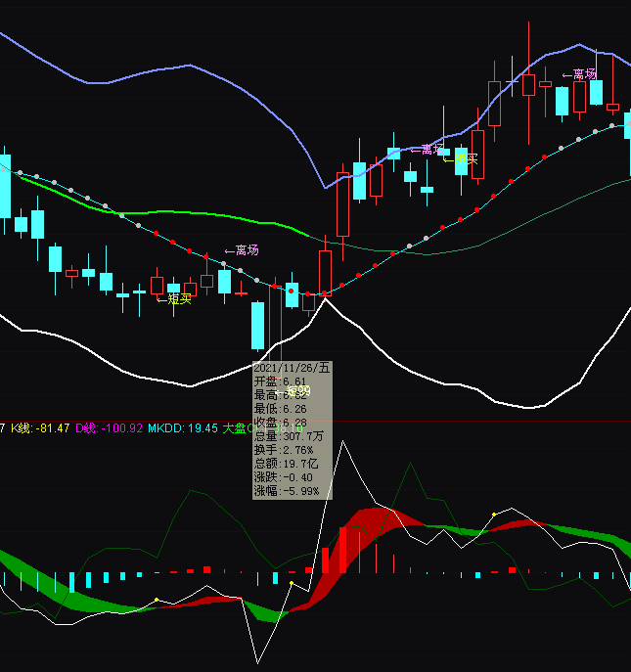Click the leftmost cyan candlestick on the chart

point(5,186)
